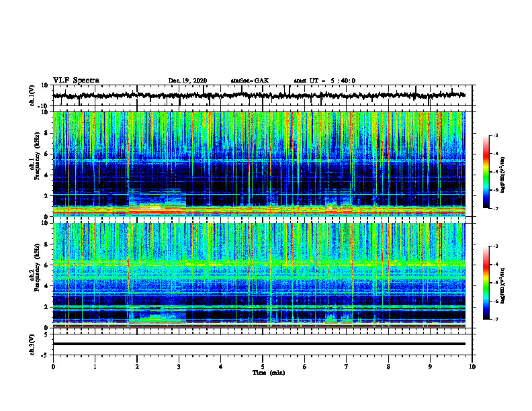Screen dimensions: 532x411
Task: Click the ch.1 colorbar log(PSD) label
Action: click(x=502, y=175)
